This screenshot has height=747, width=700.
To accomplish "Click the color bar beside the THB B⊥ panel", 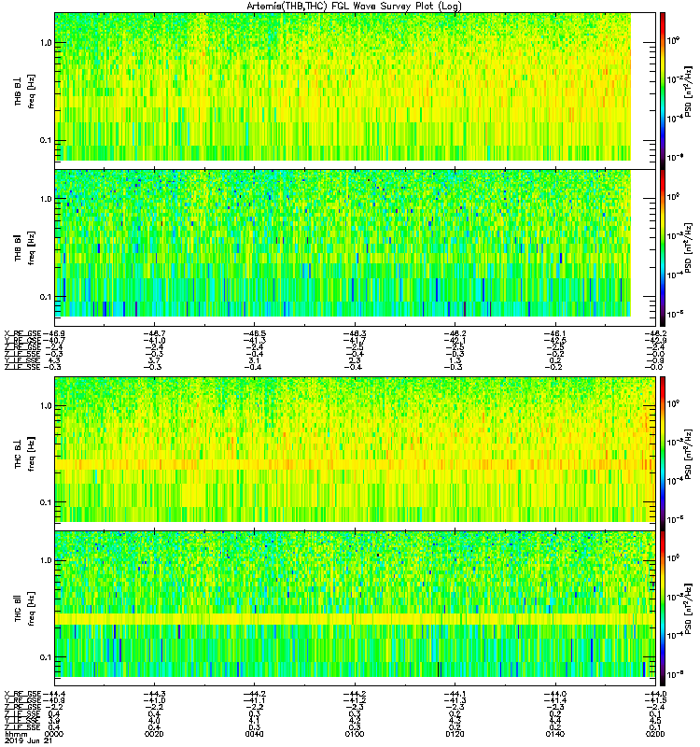I will point(663,91).
